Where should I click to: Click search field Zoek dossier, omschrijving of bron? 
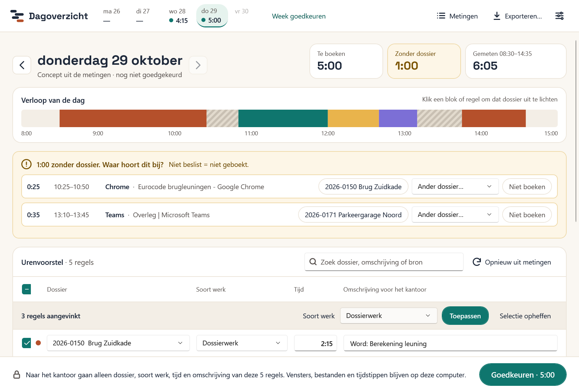[384, 262]
